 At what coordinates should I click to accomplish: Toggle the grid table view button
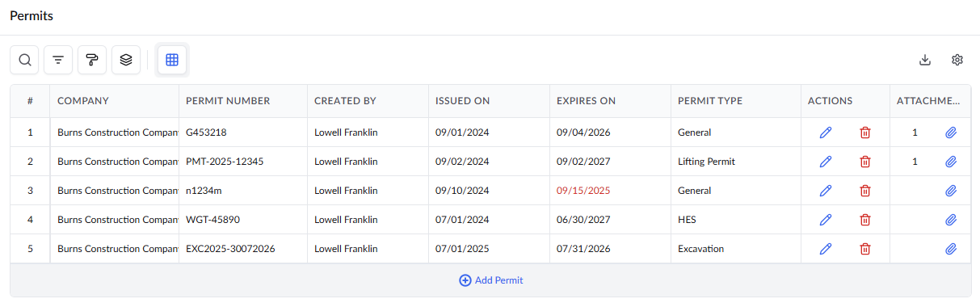click(x=172, y=60)
